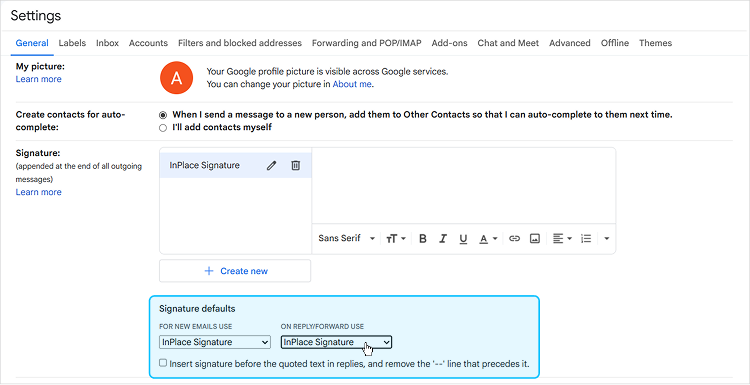The height and width of the screenshot is (385, 750).
Task: Toggle underline formatting in signature editor
Action: click(463, 238)
